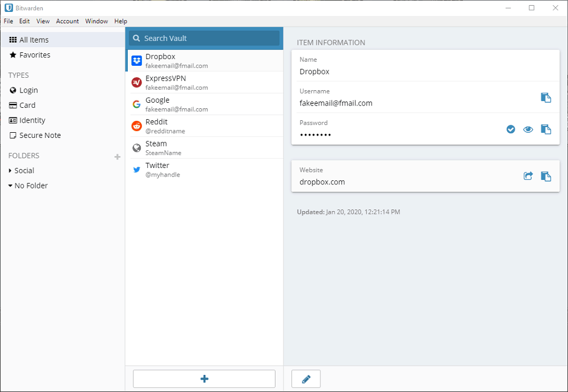Click the Search Vault field
The height and width of the screenshot is (392, 568).
click(204, 38)
